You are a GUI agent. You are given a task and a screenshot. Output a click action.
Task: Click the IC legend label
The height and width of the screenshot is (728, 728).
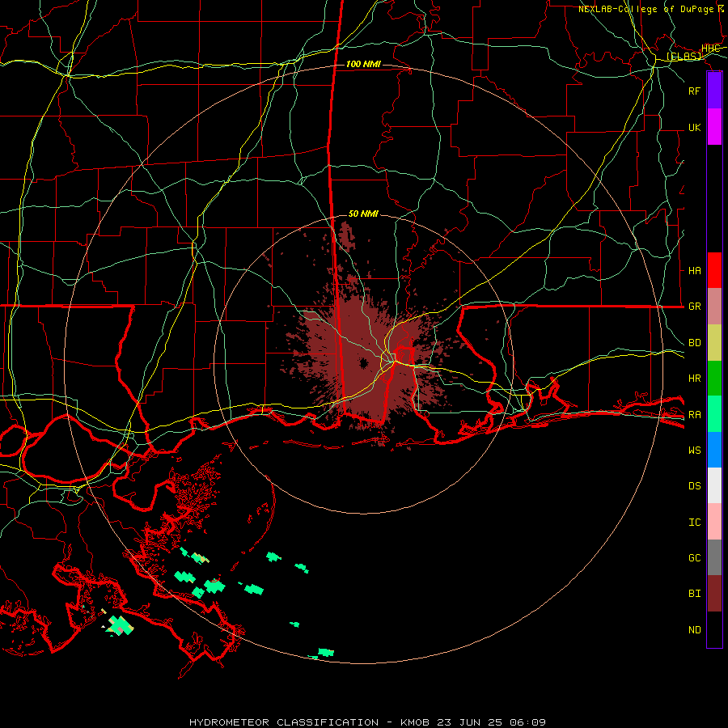(694, 522)
